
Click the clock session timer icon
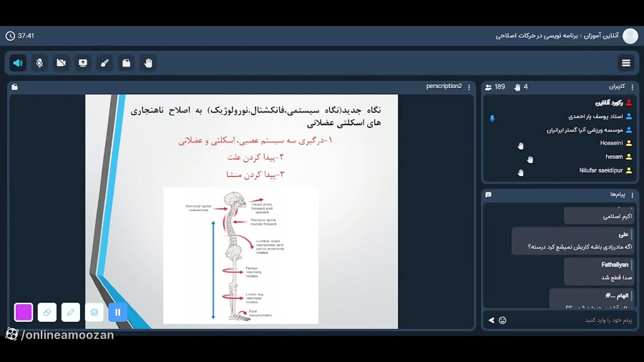pyautogui.click(x=10, y=36)
